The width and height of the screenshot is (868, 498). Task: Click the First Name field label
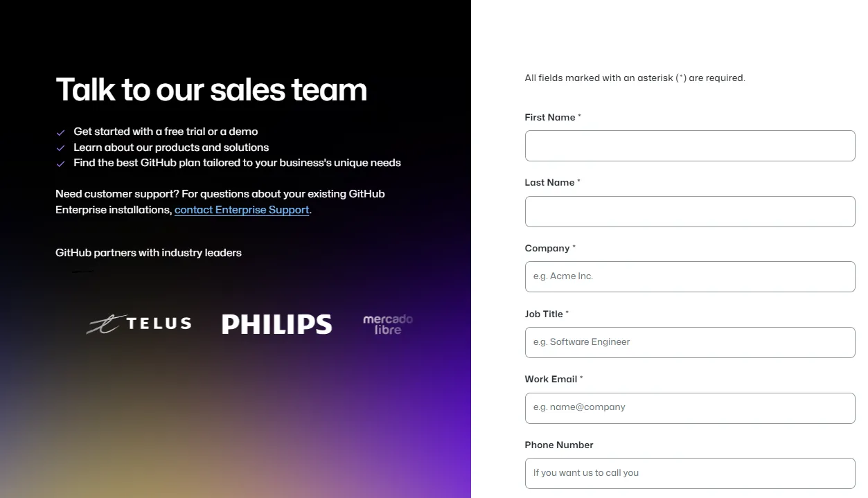[550, 118]
